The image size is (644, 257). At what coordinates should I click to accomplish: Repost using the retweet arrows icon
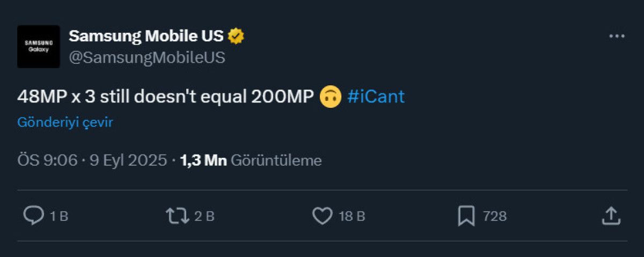coord(177,216)
